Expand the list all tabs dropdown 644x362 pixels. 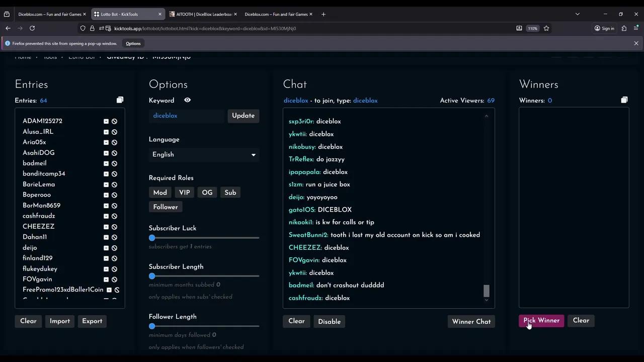pyautogui.click(x=578, y=14)
